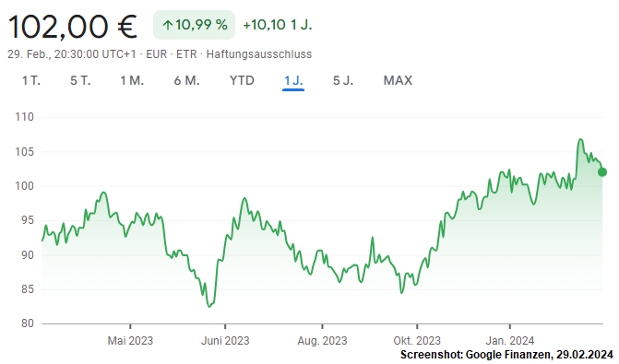
Task: Click the Mai 2023 axis label
Action: point(130,341)
